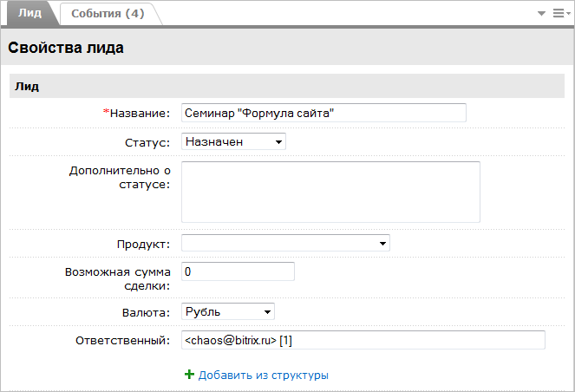Click the Ответственный field with chaos@bitrix.ru

tap(363, 340)
